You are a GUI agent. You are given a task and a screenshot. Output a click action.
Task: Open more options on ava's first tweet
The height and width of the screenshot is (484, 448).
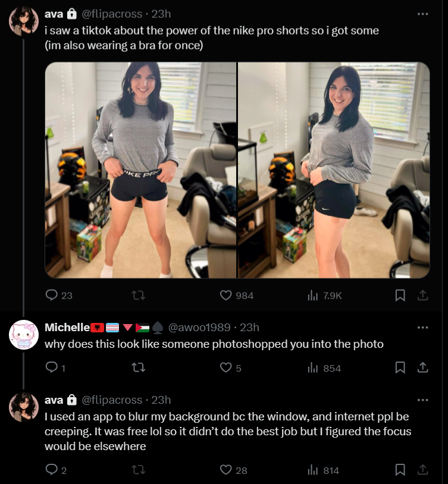click(422, 14)
